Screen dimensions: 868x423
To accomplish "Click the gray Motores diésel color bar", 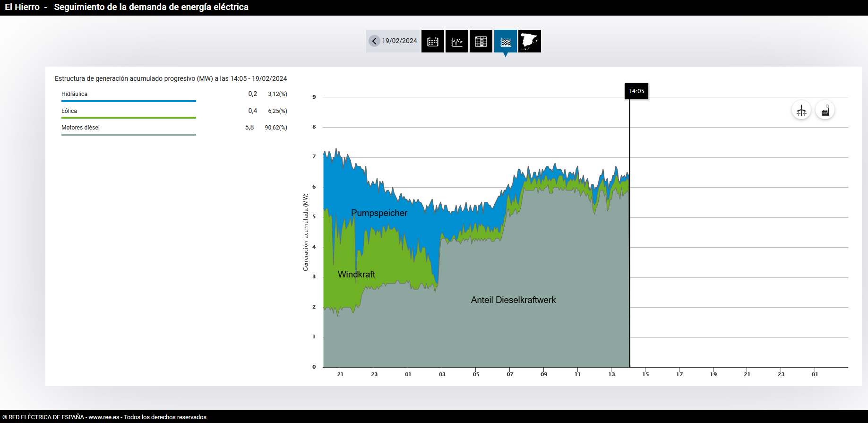I will pos(129,135).
